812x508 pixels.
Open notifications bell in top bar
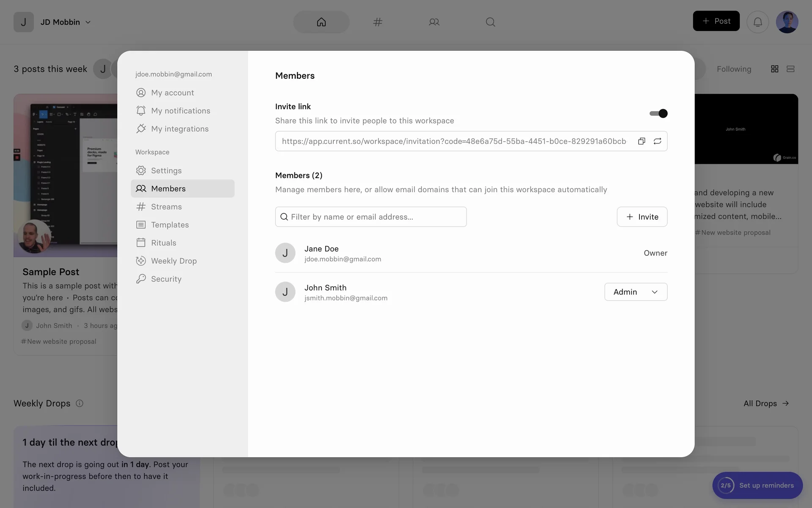tap(757, 22)
